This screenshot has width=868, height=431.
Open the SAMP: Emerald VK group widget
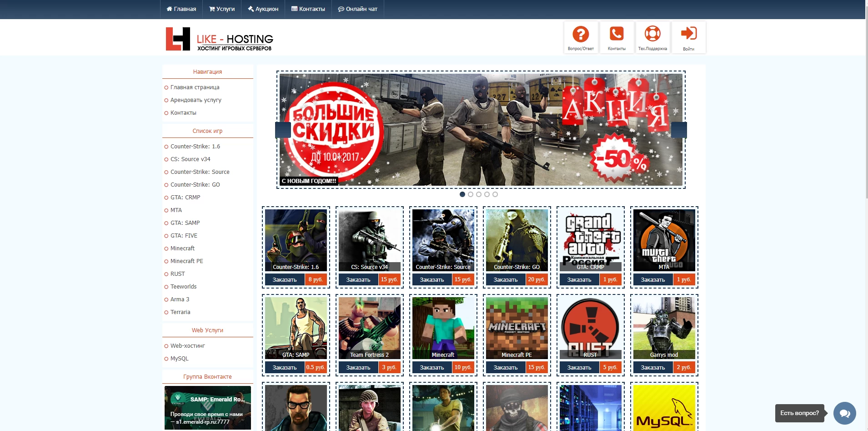click(x=208, y=408)
